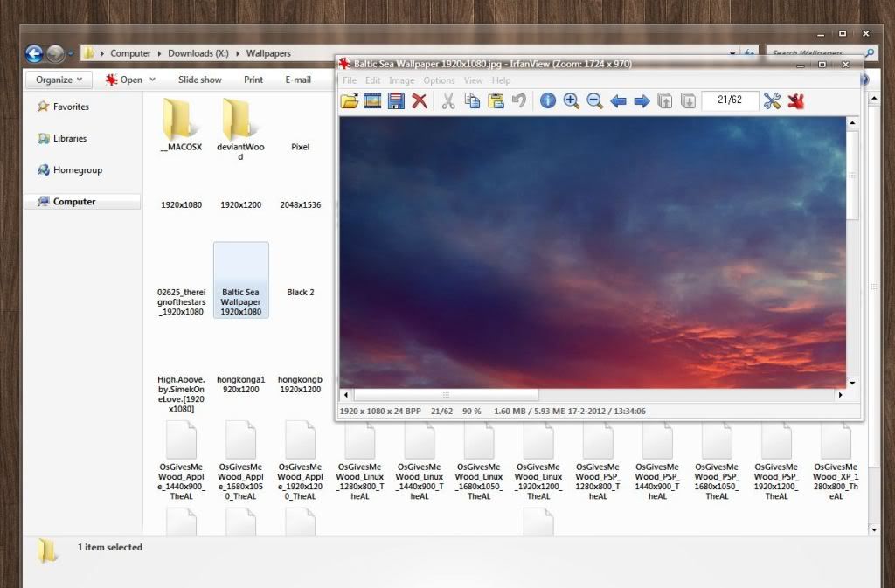Click IrfanView's horizontal scrollbar thumb
895x588 pixels.
point(447,395)
